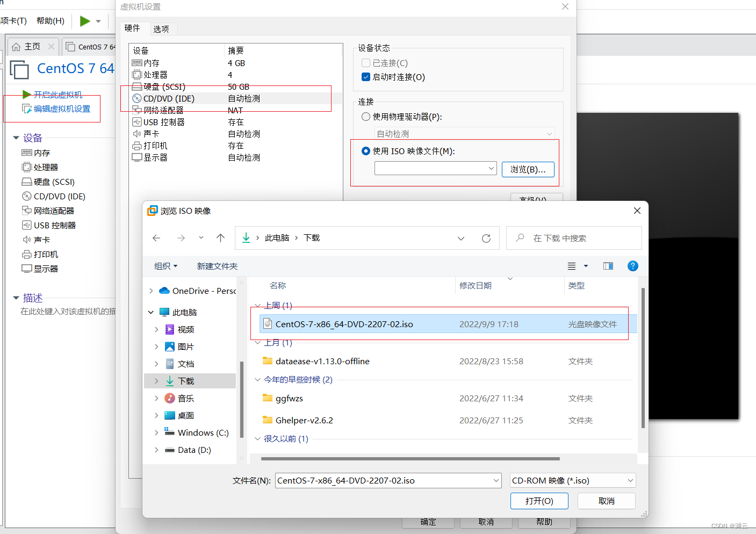Select 使用 ISO 映像文件(M) radio button
The height and width of the screenshot is (534, 756).
click(x=366, y=151)
